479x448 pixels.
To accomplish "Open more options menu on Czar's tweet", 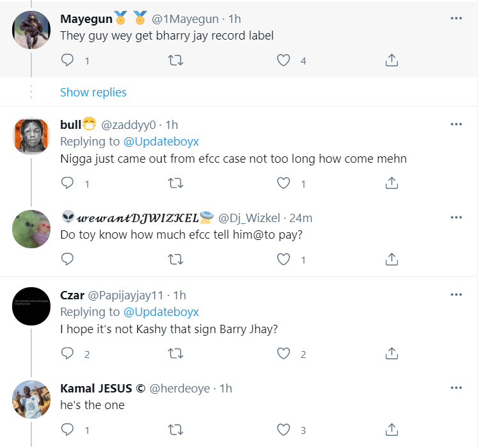I will pyautogui.click(x=456, y=295).
